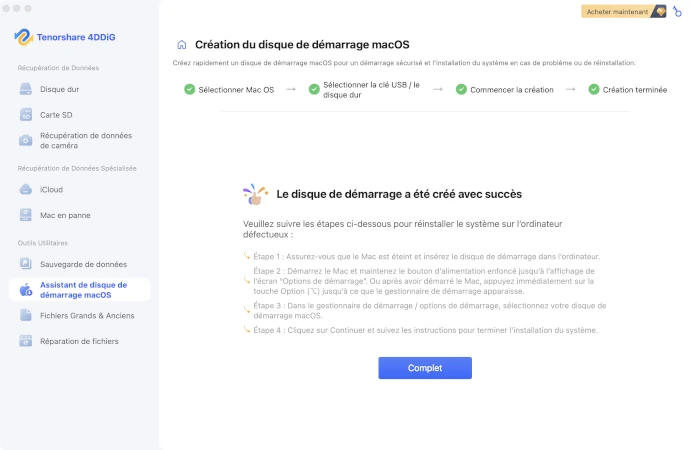Click the Étape 1 instruction text
The height and width of the screenshot is (450, 691).
(x=427, y=257)
